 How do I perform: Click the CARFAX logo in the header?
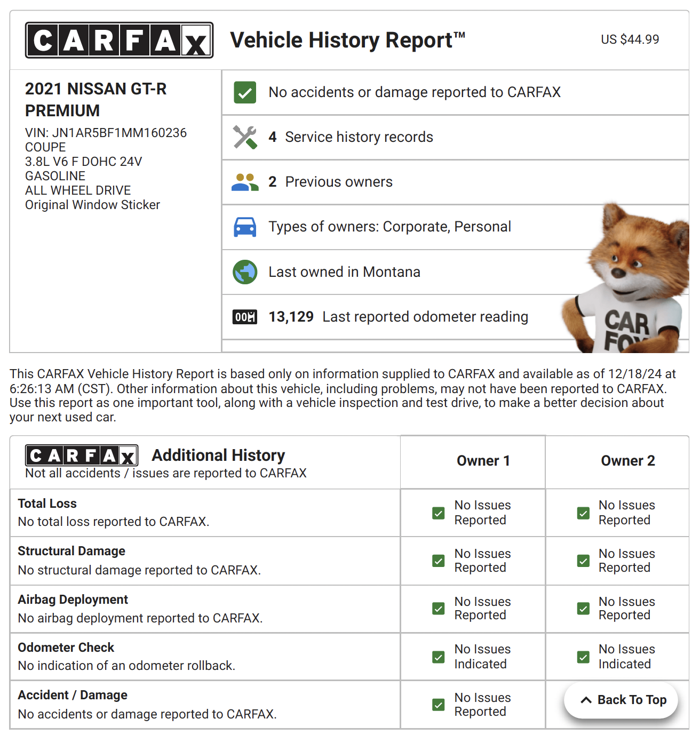119,40
